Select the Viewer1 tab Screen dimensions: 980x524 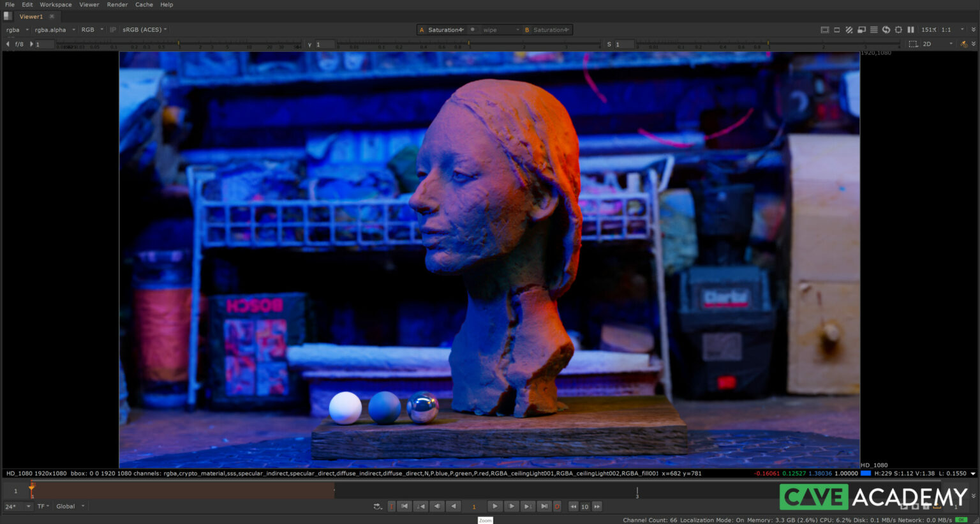tap(31, 17)
